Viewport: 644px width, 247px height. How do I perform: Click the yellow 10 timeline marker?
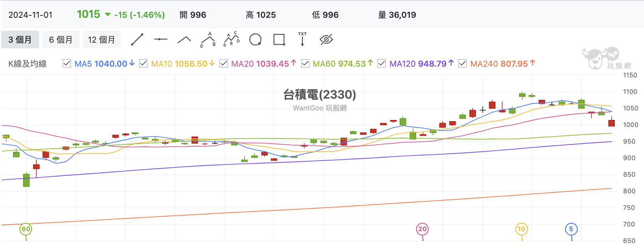click(x=521, y=229)
